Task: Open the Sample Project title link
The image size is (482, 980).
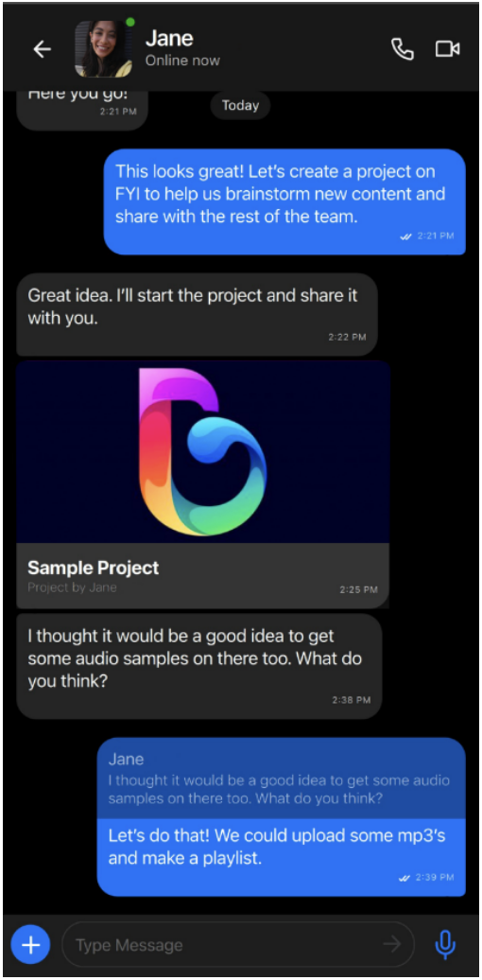Action: [93, 568]
